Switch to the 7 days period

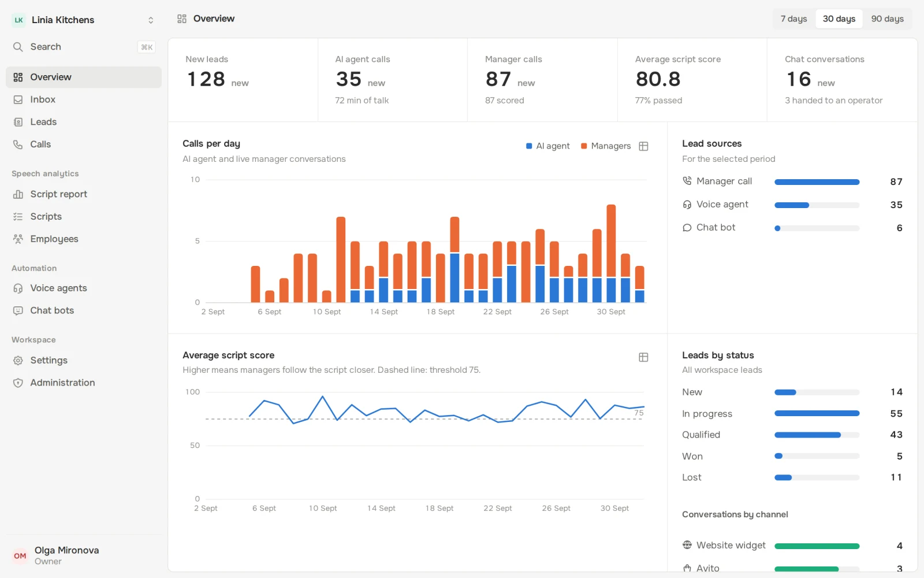coord(794,19)
